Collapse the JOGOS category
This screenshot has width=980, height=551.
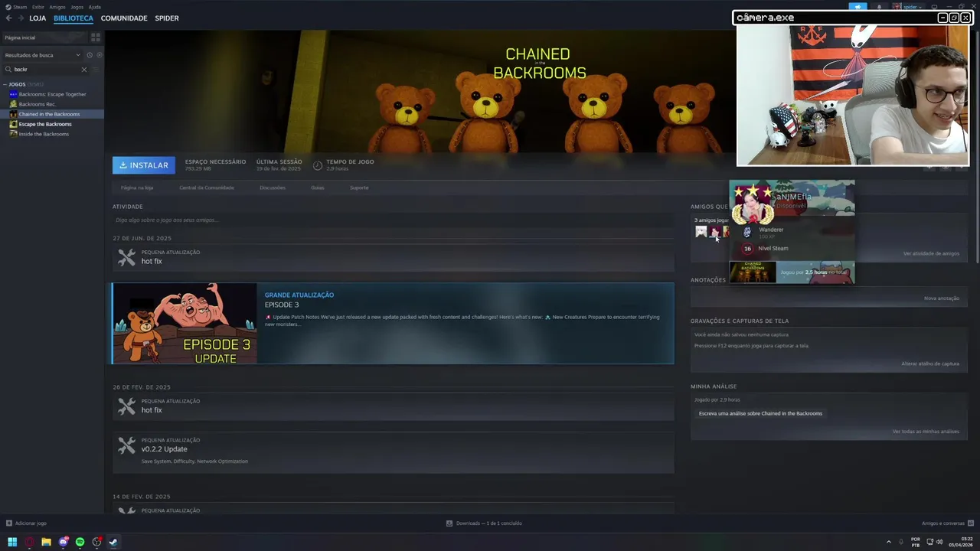pos(5,84)
